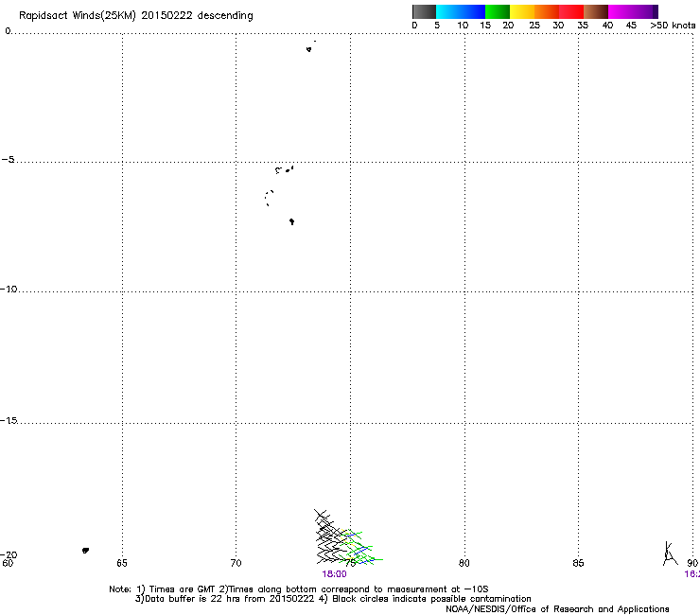Click the gray 0-5 knots color swatch
This screenshot has height=615, width=700.
(x=424, y=11)
